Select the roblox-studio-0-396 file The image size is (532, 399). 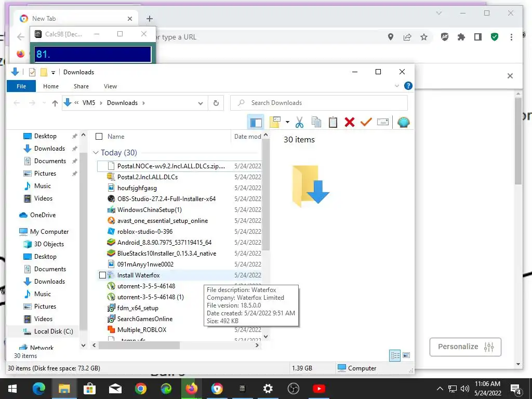145,232
